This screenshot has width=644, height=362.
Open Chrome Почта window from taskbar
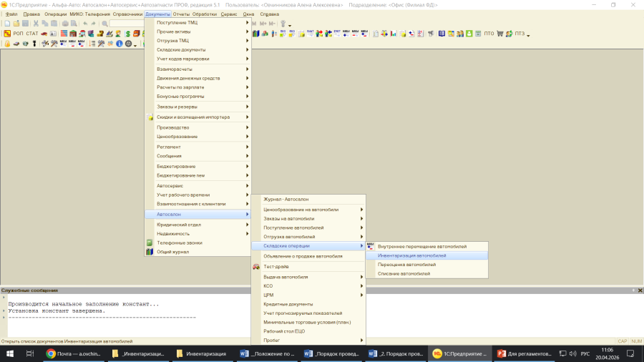[74, 353]
